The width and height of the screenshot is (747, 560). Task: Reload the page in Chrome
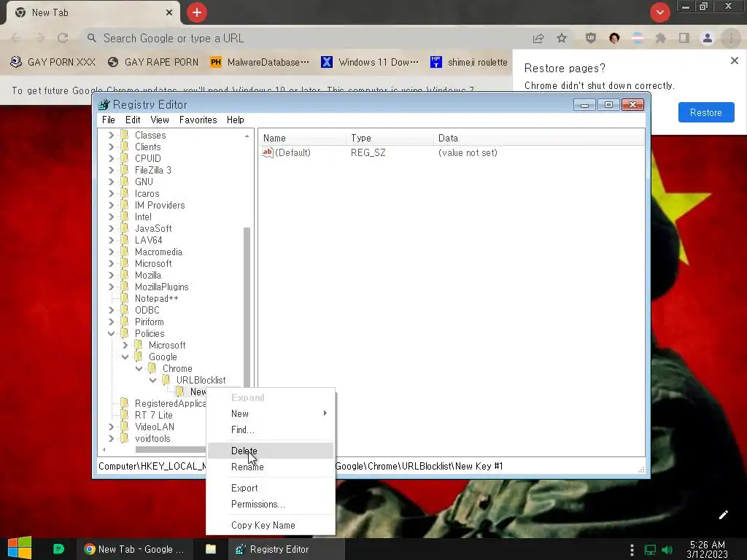(63, 38)
